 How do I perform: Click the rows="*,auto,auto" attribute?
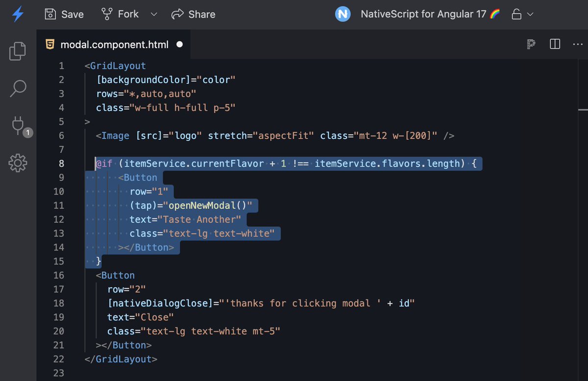click(146, 94)
